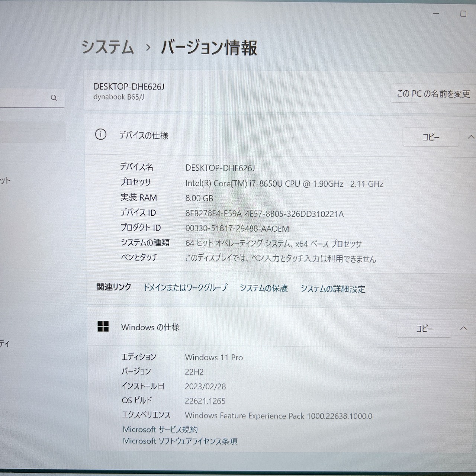
Task: Click the Windows の仕様 header
Action: pos(150,327)
